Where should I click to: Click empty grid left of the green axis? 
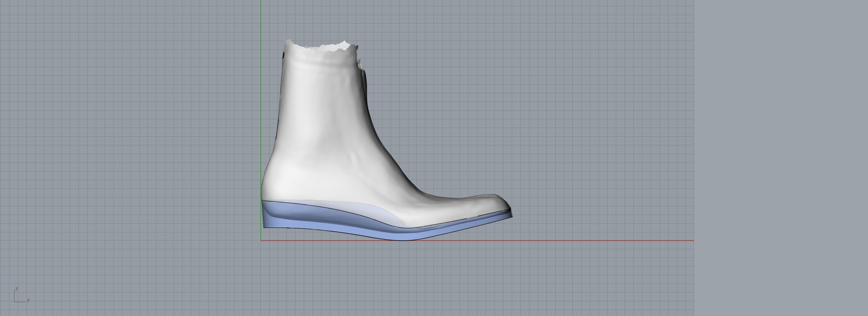(x=130, y=138)
